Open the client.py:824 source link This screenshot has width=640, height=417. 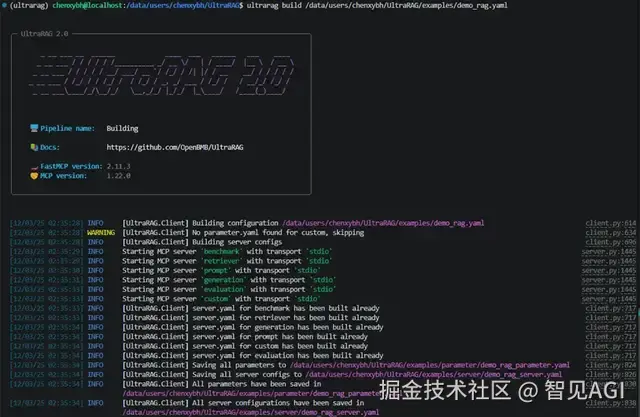click(611, 365)
